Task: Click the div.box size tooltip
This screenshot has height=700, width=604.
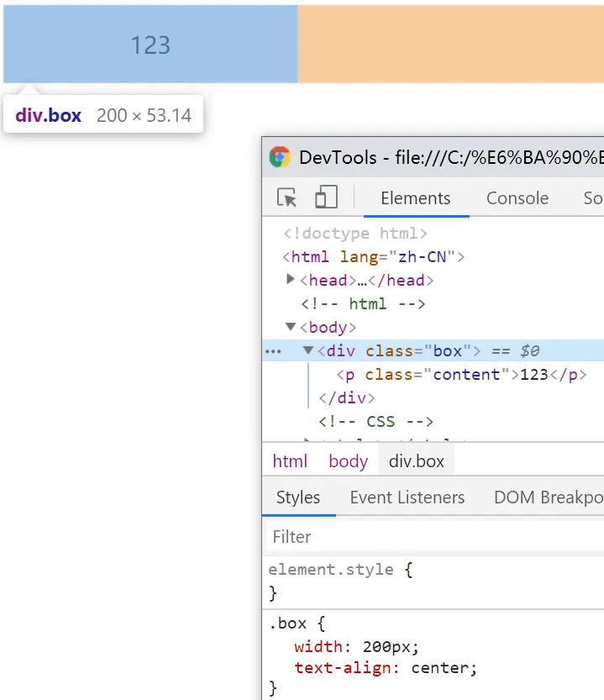Action: 103,115
